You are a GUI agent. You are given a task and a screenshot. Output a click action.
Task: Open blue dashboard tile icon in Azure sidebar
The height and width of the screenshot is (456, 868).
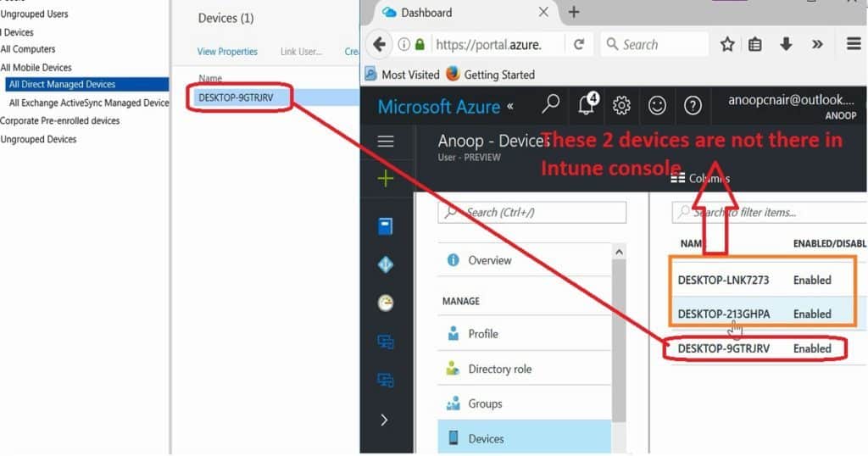386,226
